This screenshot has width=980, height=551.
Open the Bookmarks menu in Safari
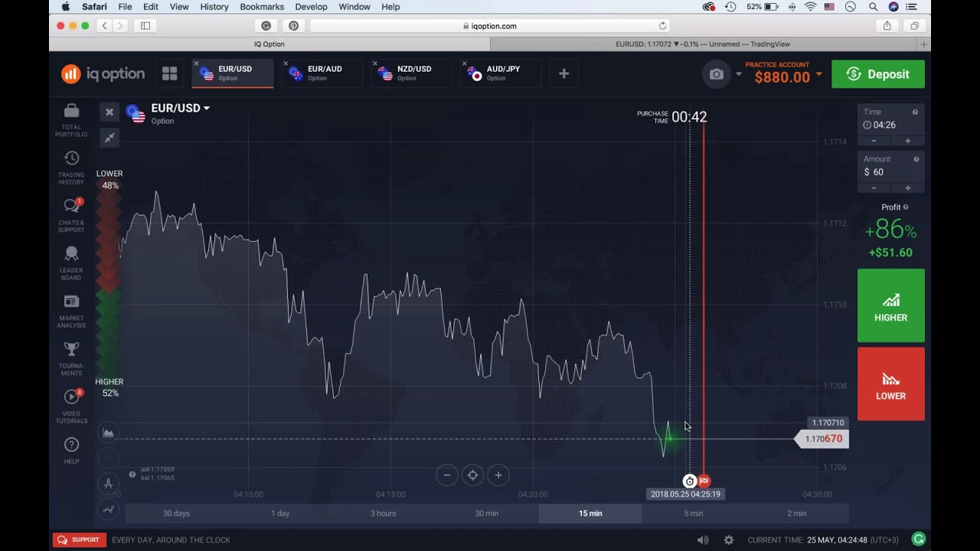click(x=262, y=7)
